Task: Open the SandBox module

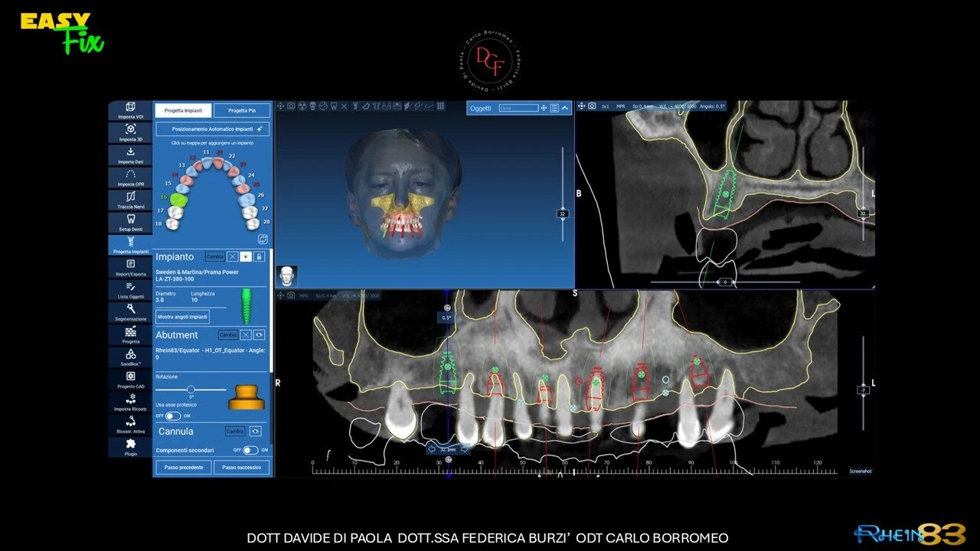Action: tap(130, 356)
